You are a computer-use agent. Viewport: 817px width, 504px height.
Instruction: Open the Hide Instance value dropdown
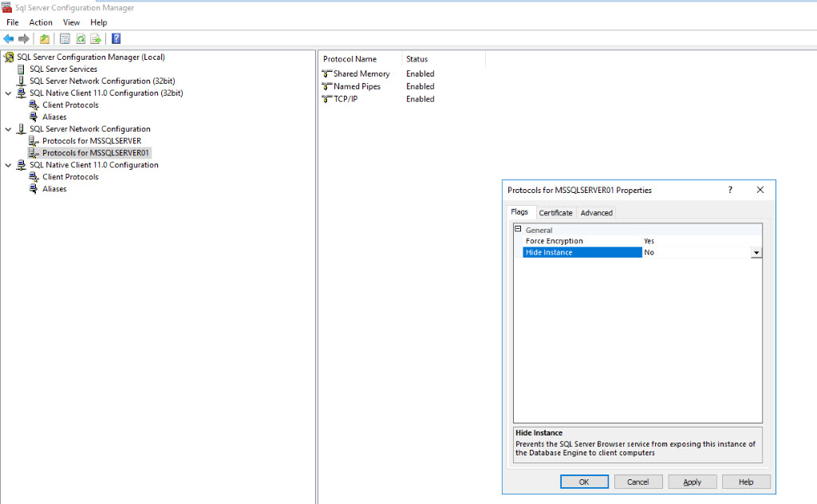coord(756,252)
